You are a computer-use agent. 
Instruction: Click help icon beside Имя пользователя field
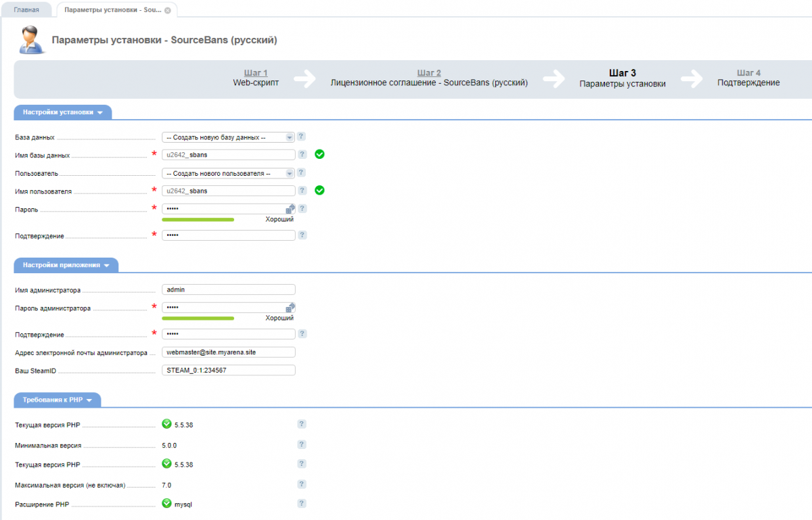(302, 191)
